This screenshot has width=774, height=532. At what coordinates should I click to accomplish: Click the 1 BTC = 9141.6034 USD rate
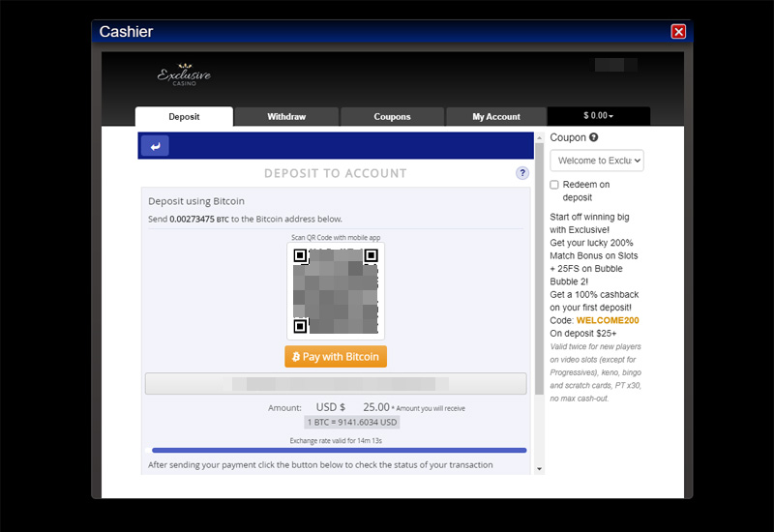(x=352, y=423)
